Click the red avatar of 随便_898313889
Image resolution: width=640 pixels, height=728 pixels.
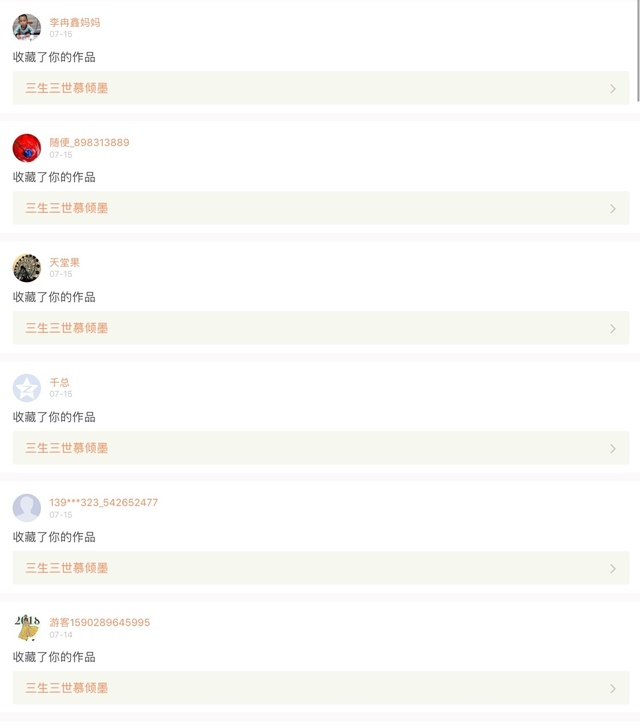[27, 148]
